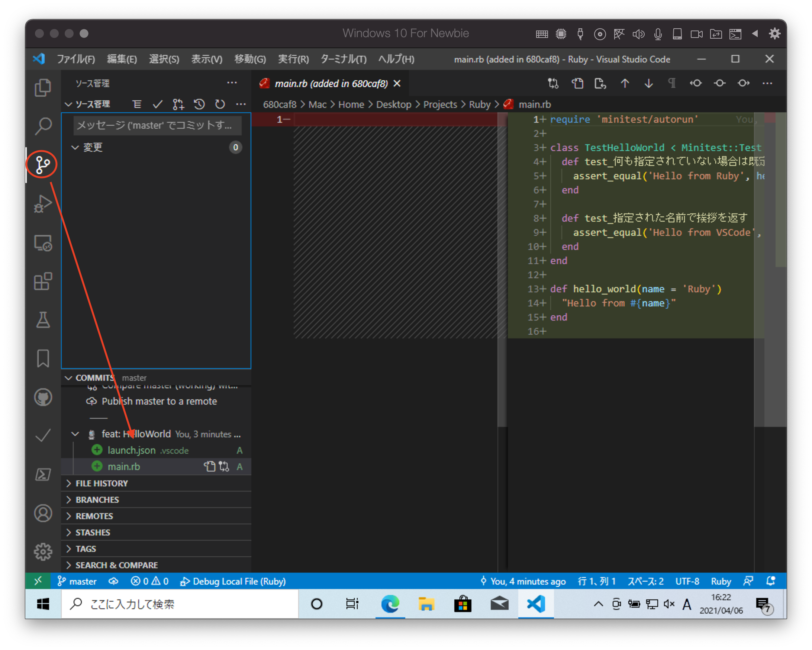Expand the FILE HISTORY section
The image size is (812, 650).
pos(101,483)
